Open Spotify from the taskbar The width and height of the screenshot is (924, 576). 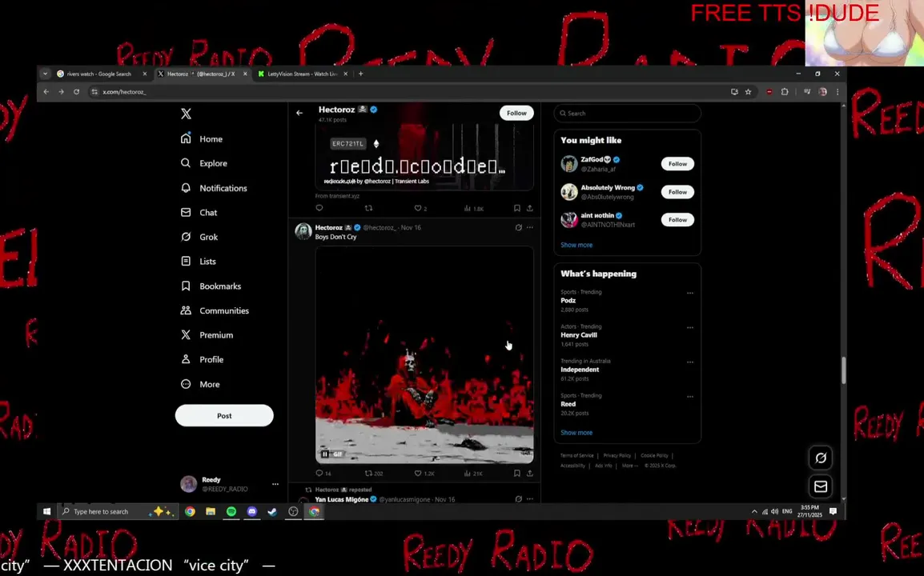pos(231,512)
